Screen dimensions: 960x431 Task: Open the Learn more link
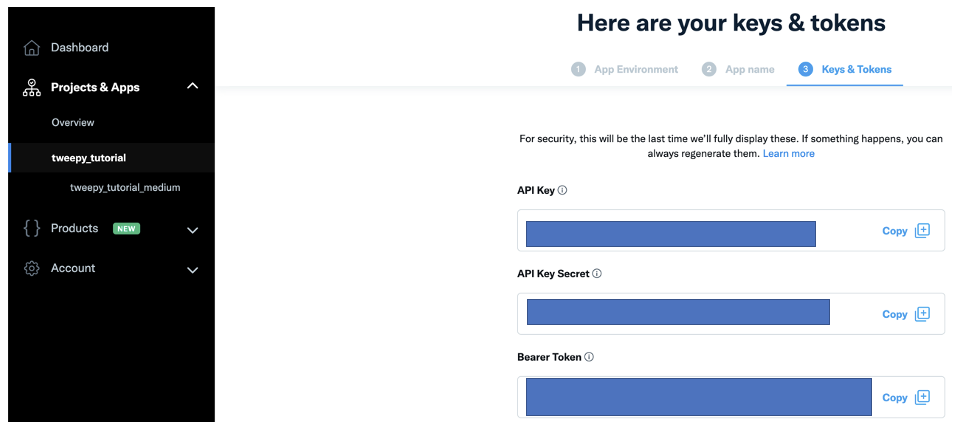[788, 154]
